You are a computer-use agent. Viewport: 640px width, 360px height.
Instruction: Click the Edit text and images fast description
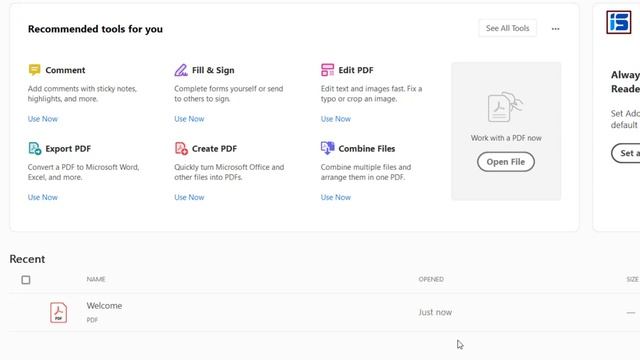(371, 94)
